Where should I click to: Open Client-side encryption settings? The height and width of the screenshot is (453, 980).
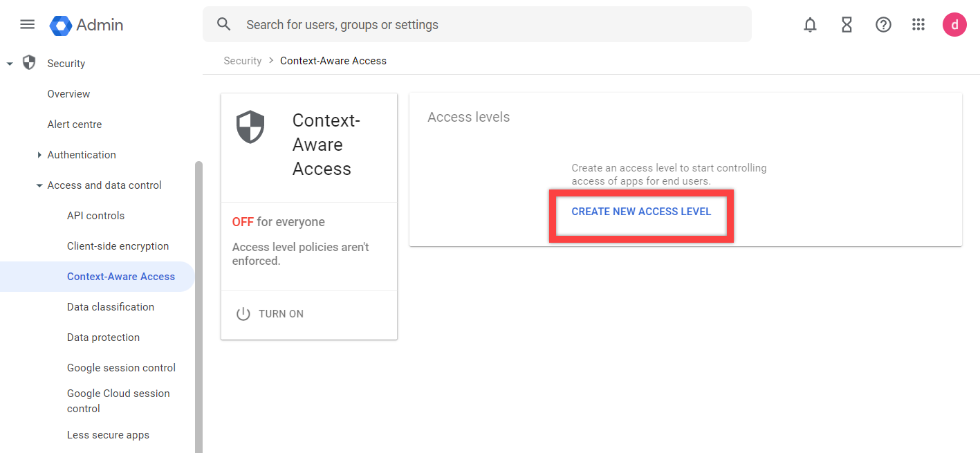coord(118,246)
